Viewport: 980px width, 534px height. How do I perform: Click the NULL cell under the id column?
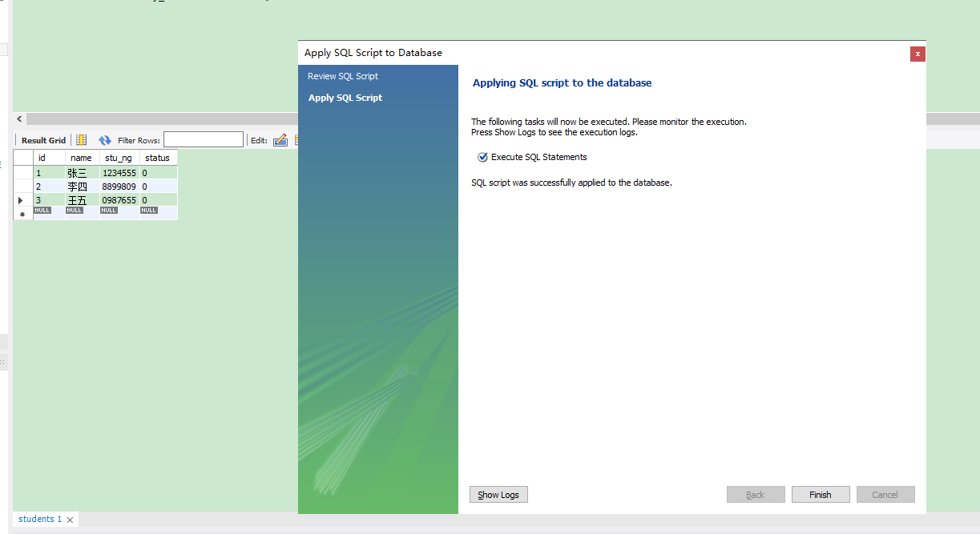pos(49,213)
